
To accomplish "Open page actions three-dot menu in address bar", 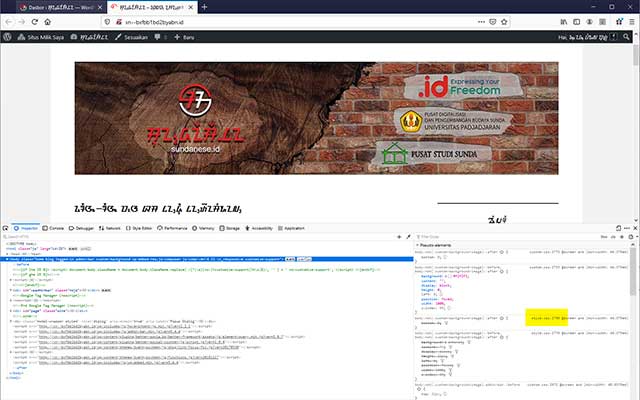I will click(481, 22).
